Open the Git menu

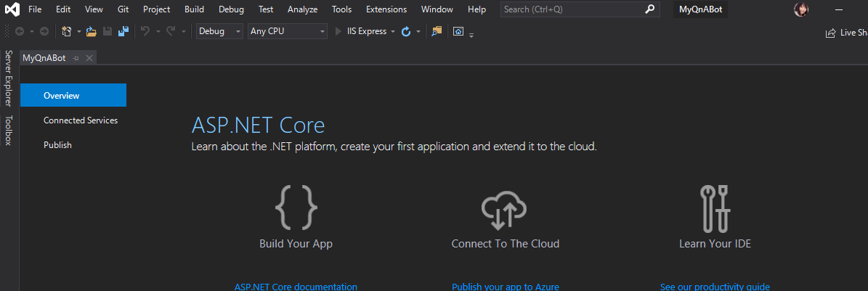point(123,9)
